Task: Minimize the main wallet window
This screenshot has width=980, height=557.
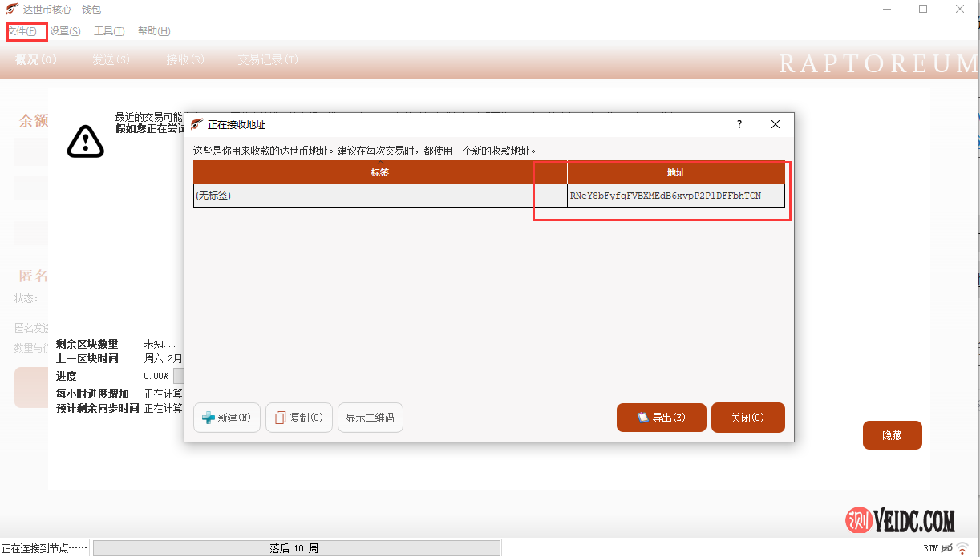Action: pyautogui.click(x=886, y=9)
